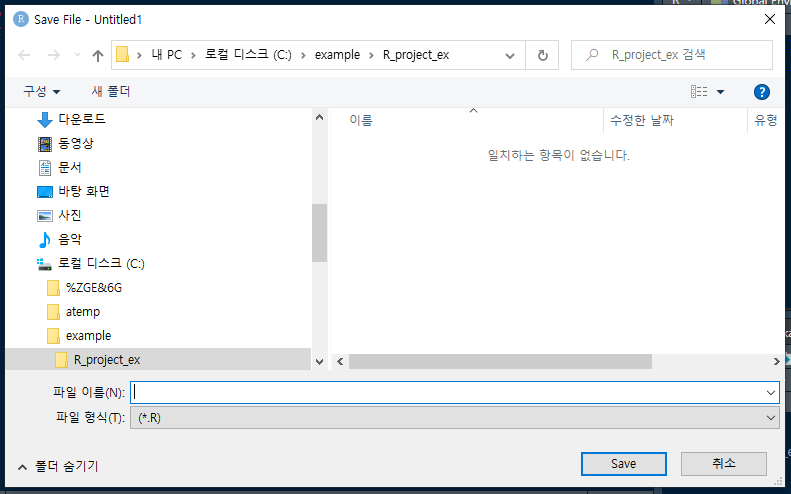Open the file name history dropdown arrow

pyautogui.click(x=771, y=393)
